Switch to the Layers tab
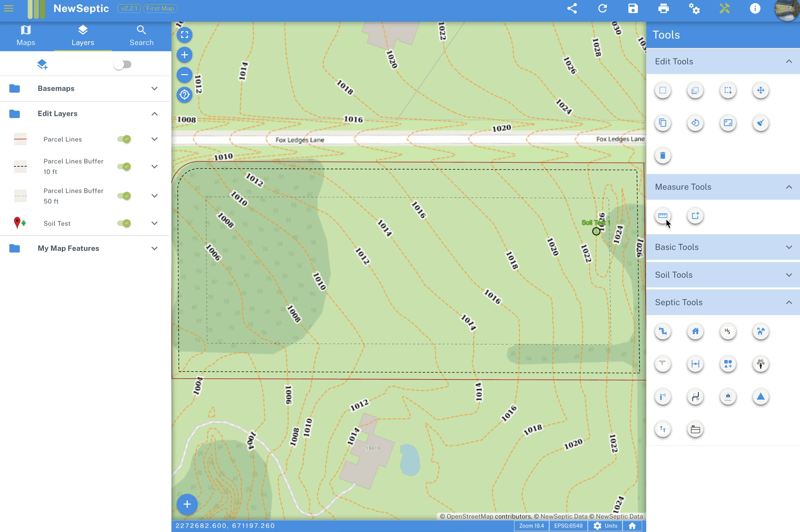 point(83,35)
